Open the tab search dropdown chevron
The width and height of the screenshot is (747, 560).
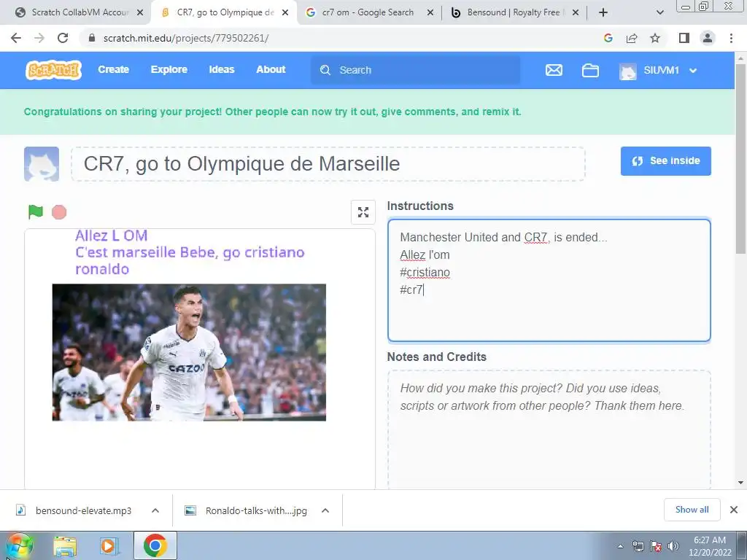tap(659, 13)
